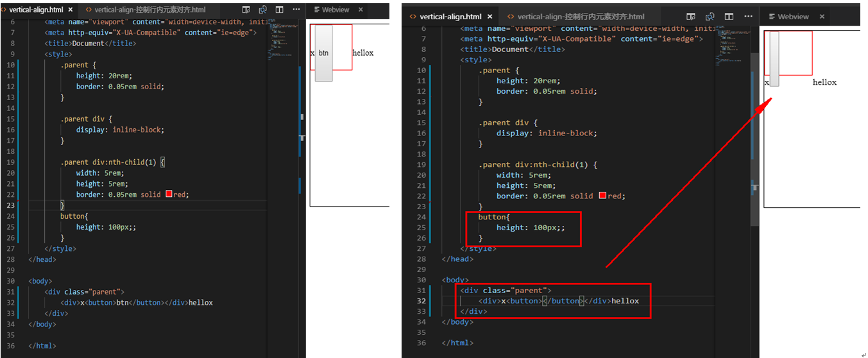Open More Actions ellipsis in left editor
The image size is (868, 358).
[296, 10]
